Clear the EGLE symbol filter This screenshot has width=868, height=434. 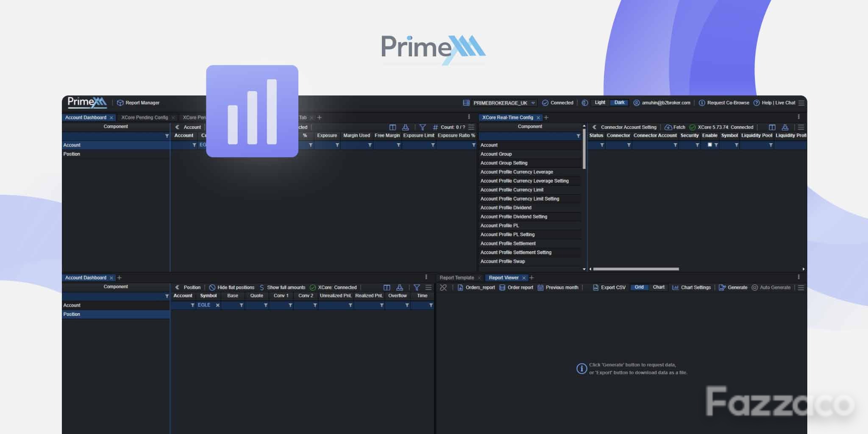(217, 305)
